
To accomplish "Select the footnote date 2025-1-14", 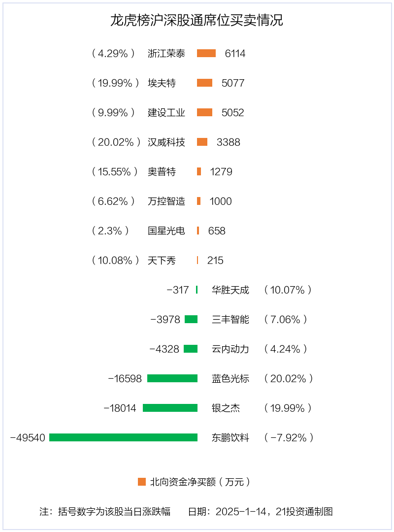I will 241,512.
